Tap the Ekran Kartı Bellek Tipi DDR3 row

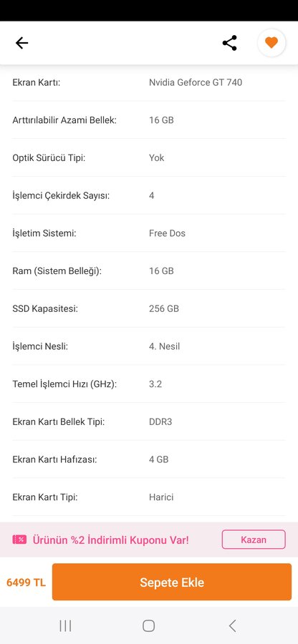coord(149,421)
